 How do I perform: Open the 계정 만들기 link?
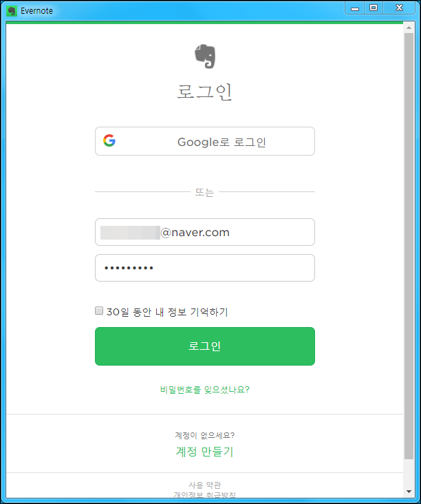[204, 452]
